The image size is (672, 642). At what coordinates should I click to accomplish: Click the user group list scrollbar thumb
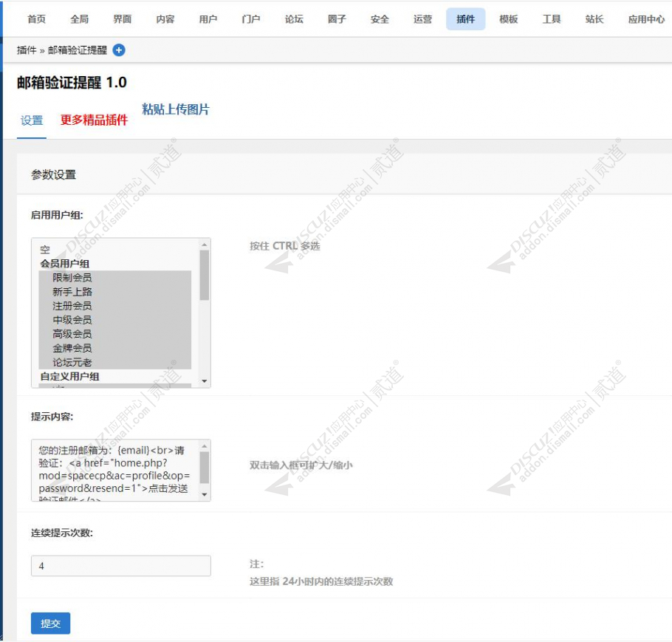205,275
